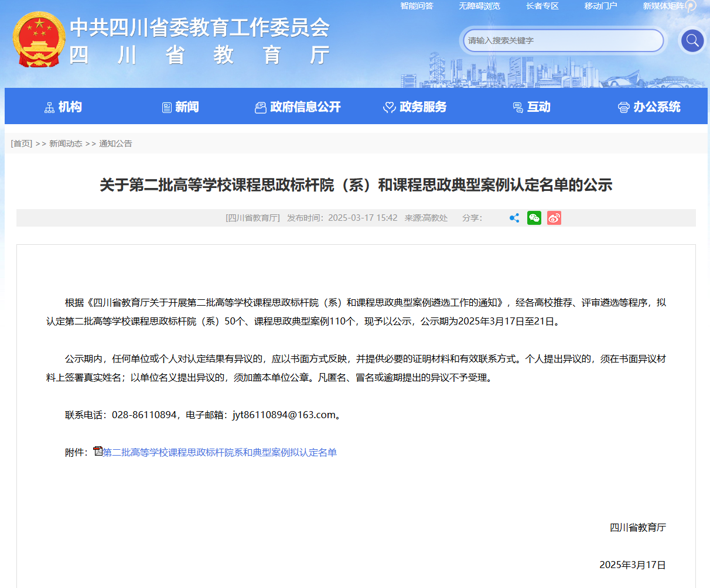
Task: Click the magnifier search button
Action: click(x=692, y=40)
